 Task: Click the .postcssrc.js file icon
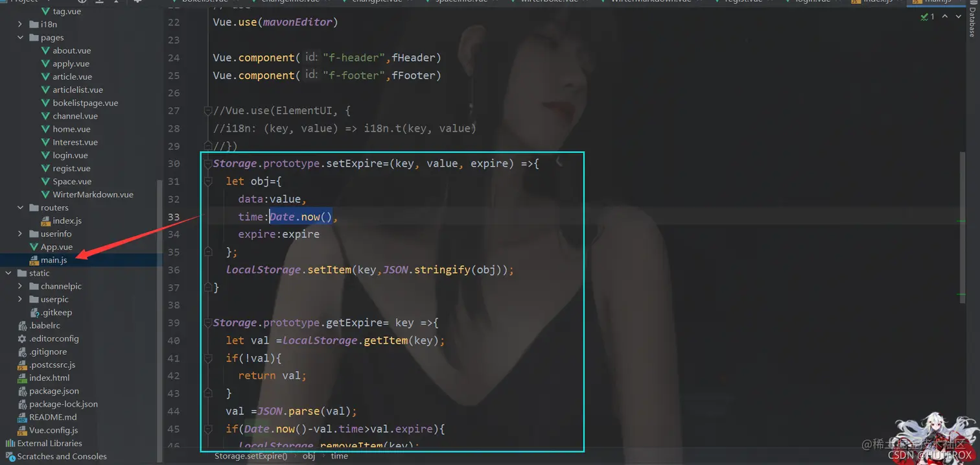tap(23, 364)
